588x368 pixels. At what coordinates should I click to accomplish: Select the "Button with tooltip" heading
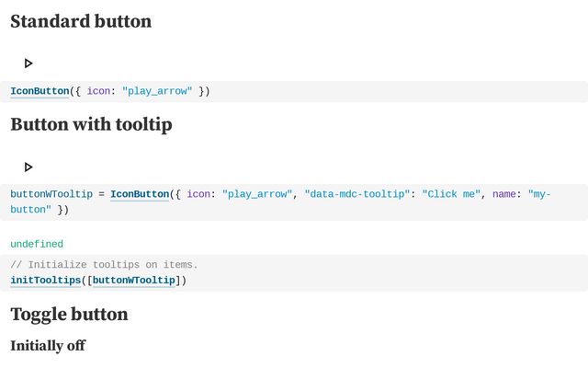[x=92, y=124]
